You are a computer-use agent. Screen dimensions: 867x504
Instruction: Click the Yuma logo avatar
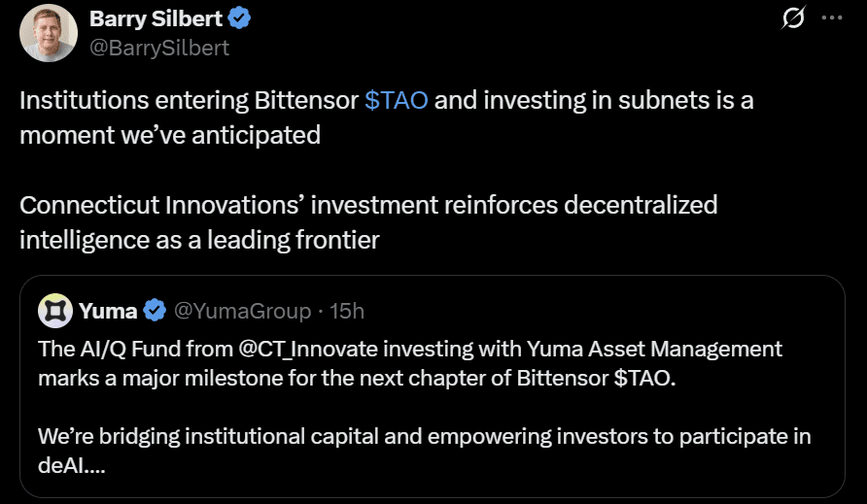coord(54,310)
